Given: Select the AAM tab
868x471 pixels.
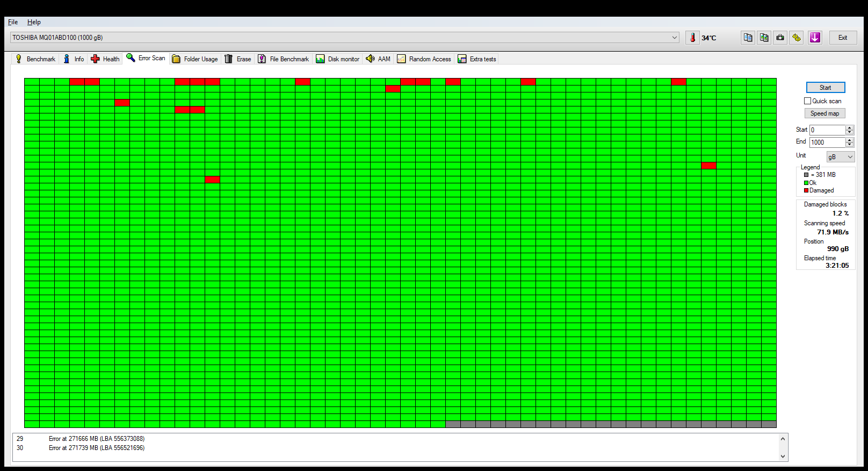Looking at the screenshot, I should [x=378, y=59].
